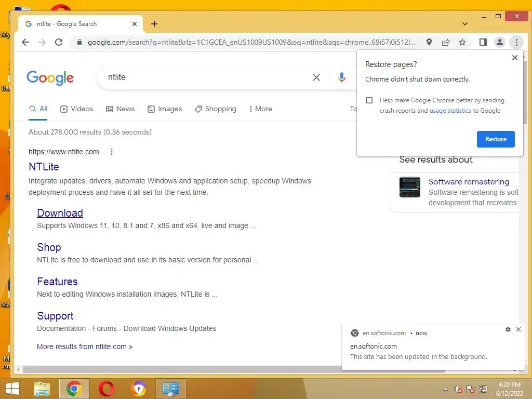Click the taskbar clock showing 4:20 PM
The height and width of the screenshot is (399, 532).
(509, 385)
